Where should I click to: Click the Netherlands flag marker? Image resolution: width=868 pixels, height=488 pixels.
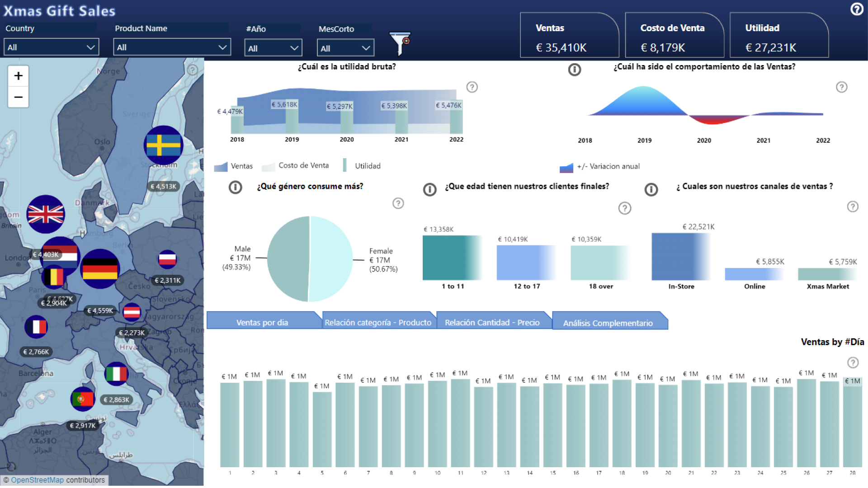63,253
